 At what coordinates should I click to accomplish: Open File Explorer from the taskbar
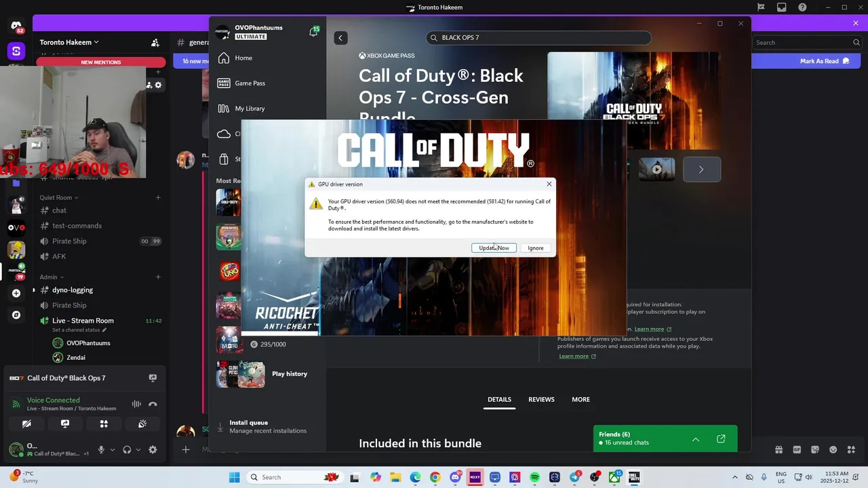pos(395,477)
